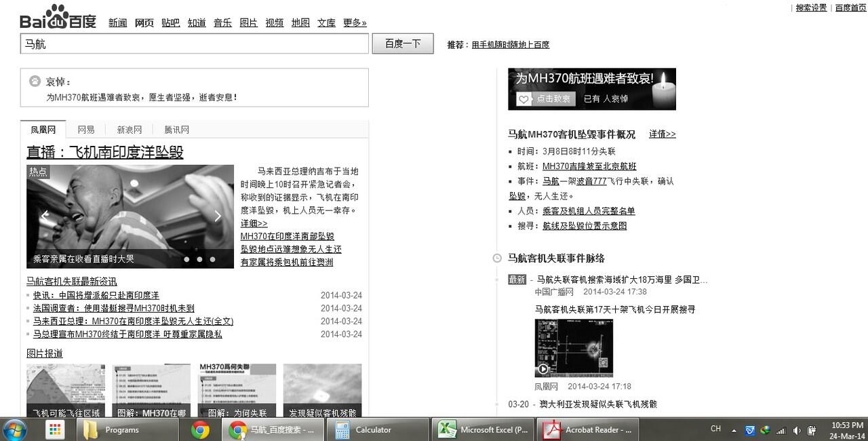The height and width of the screenshot is (441, 868).
Task: Open the MH370吉隆坡至北京航班 link
Action: pyautogui.click(x=589, y=166)
